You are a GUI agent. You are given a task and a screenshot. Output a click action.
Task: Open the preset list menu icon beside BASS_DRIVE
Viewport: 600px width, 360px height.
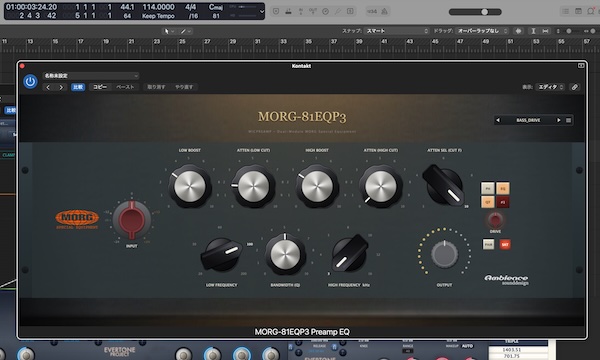click(569, 120)
